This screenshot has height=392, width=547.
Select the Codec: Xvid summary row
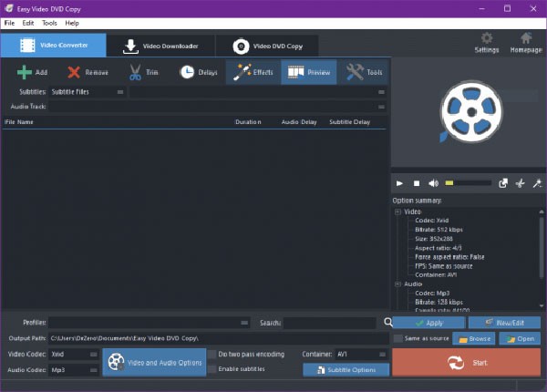pyautogui.click(x=431, y=221)
